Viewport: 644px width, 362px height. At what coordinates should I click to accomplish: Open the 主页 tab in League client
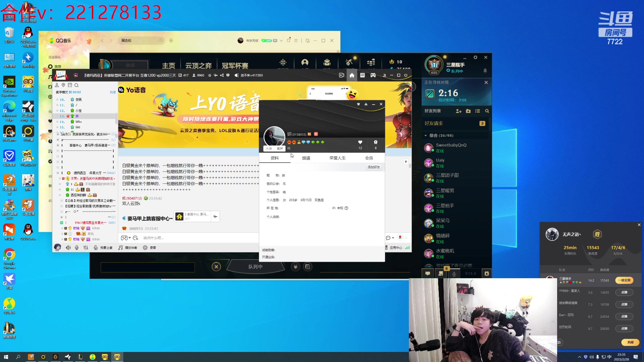pyautogui.click(x=169, y=66)
